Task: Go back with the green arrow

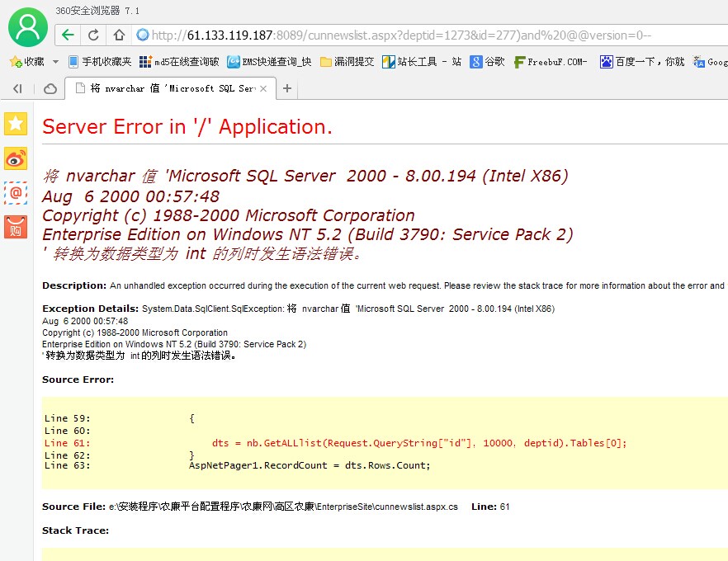Action: click(69, 35)
